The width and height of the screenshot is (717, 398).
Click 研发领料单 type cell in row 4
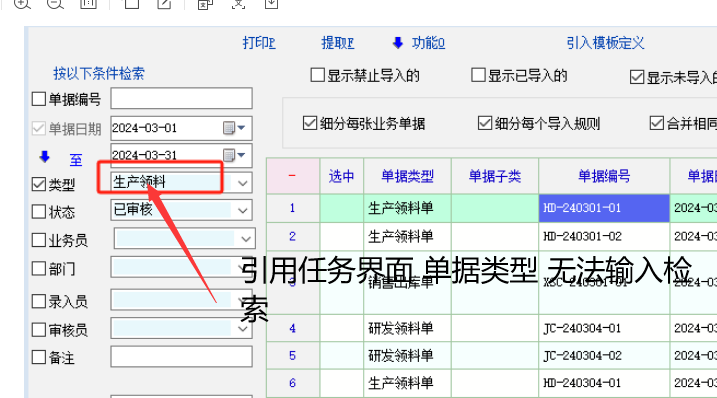pos(407,328)
